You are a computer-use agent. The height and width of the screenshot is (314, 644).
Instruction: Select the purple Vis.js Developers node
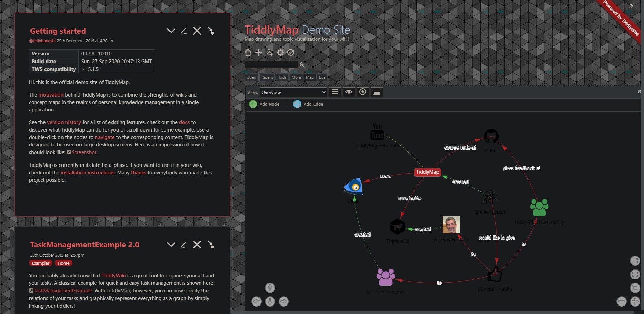coord(386,277)
